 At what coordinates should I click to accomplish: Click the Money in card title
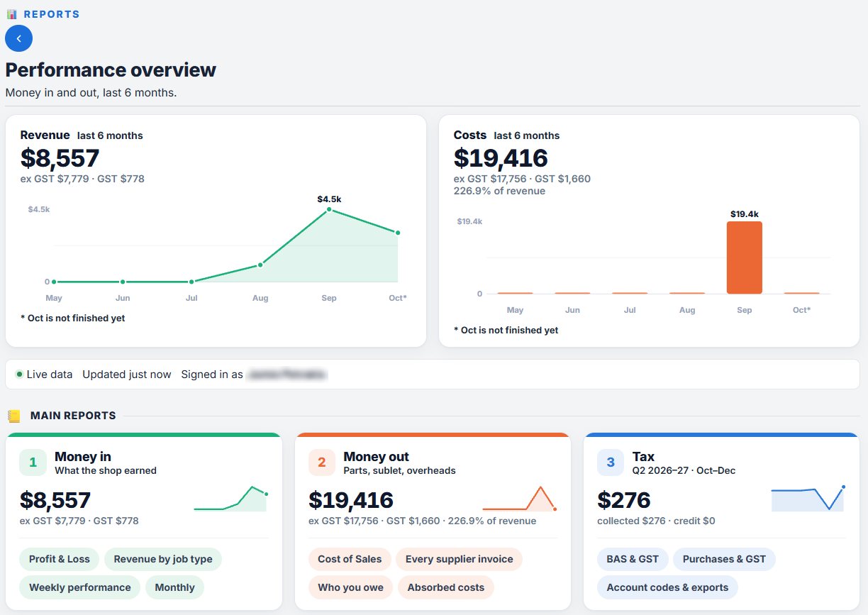83,457
